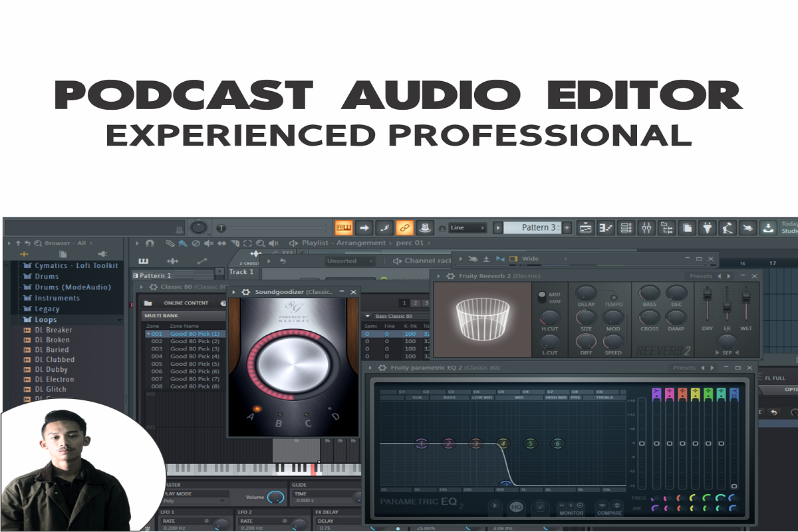This screenshot has height=532, width=798.
Task: Adjust the DELAY knob in Reeverb 2
Action: (x=586, y=293)
